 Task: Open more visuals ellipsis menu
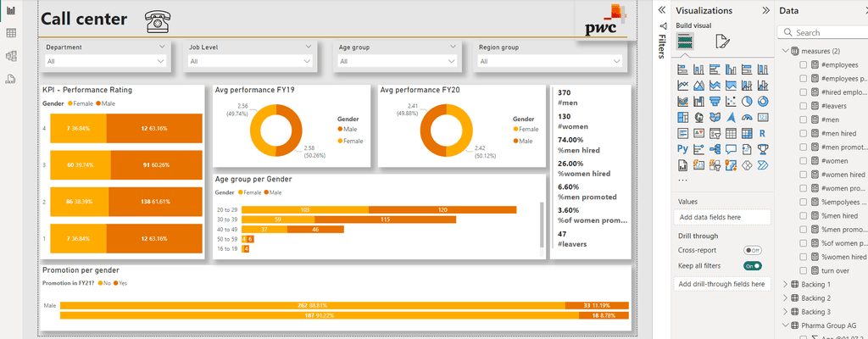[682, 180]
